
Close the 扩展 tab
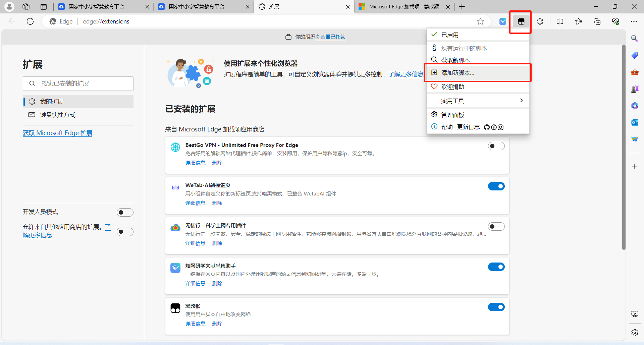(x=347, y=7)
